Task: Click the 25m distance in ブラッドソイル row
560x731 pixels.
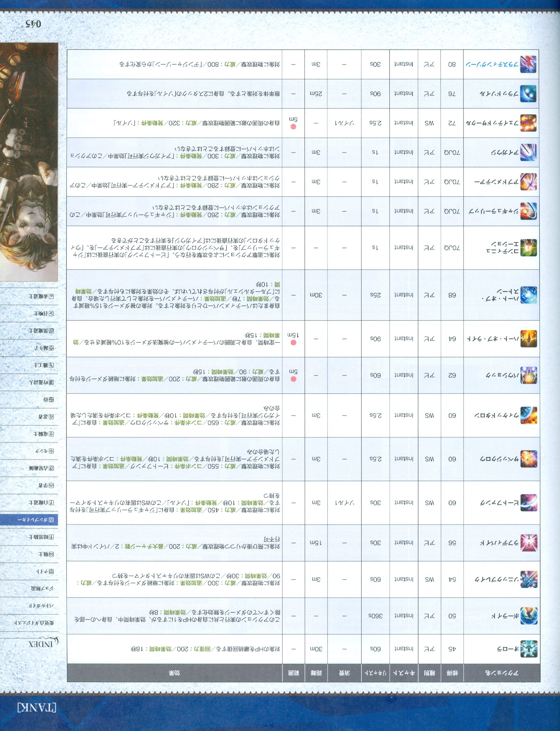Action: [x=316, y=94]
